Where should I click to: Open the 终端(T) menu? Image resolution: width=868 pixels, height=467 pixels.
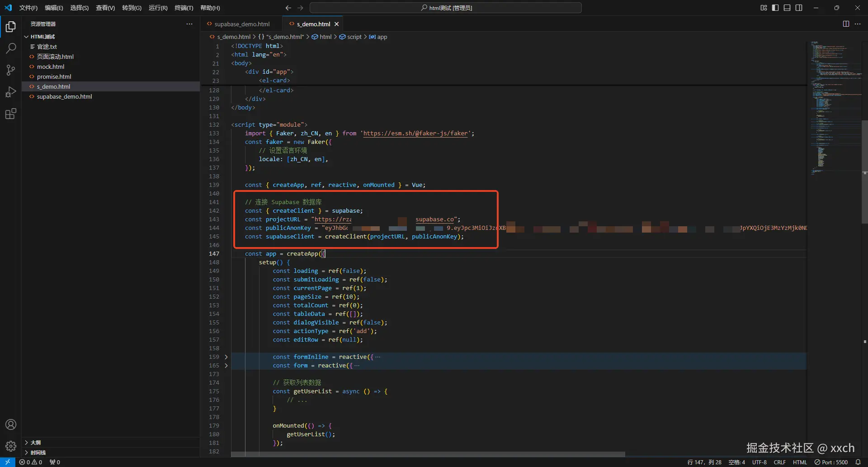(184, 8)
